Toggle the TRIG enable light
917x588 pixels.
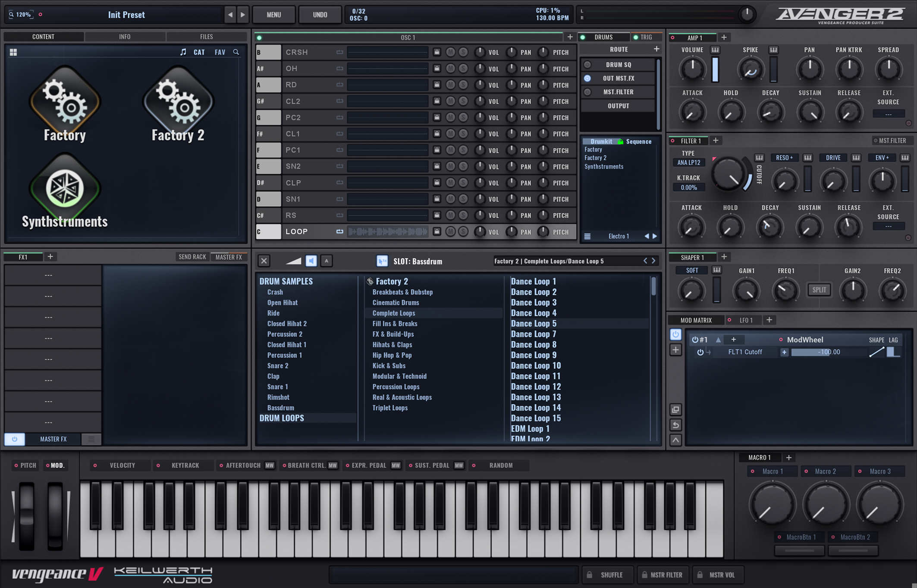(x=636, y=37)
